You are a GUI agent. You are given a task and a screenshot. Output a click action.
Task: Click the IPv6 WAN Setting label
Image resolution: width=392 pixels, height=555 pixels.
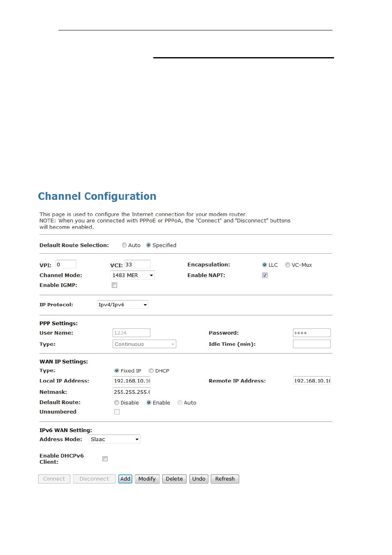click(66, 430)
